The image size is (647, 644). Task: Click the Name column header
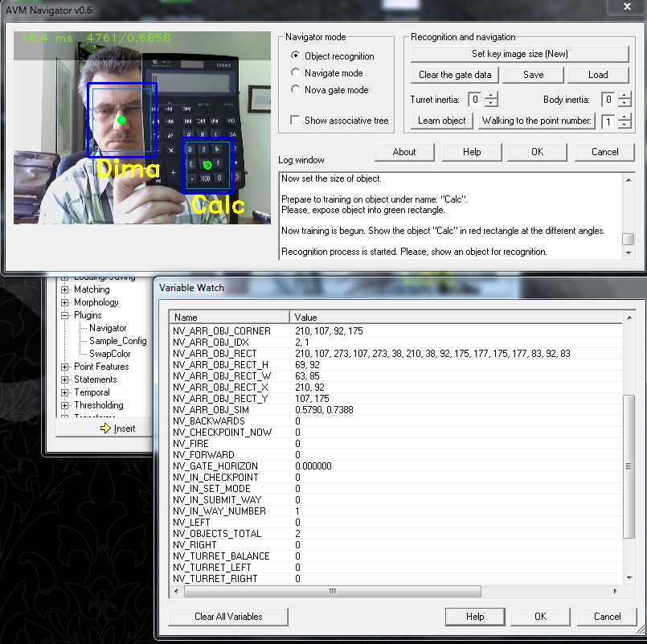(x=231, y=318)
